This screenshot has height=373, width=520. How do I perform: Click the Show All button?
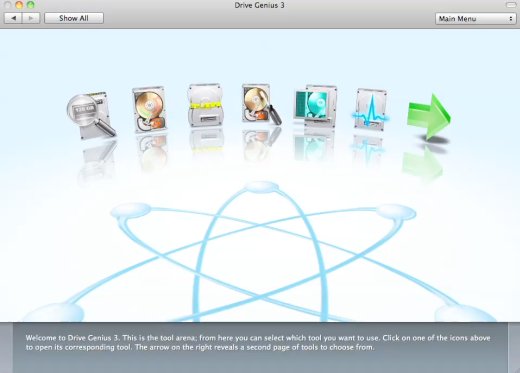click(74, 18)
